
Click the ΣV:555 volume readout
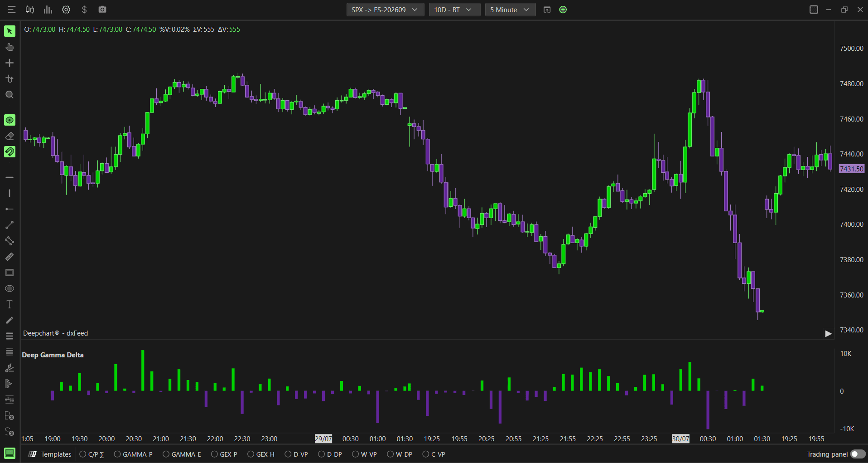click(x=203, y=29)
